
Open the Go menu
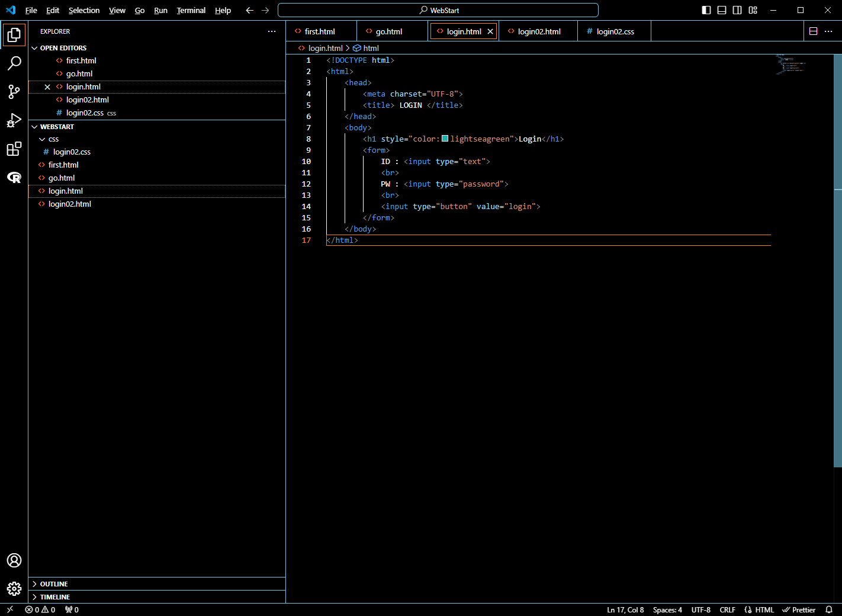pyautogui.click(x=140, y=10)
